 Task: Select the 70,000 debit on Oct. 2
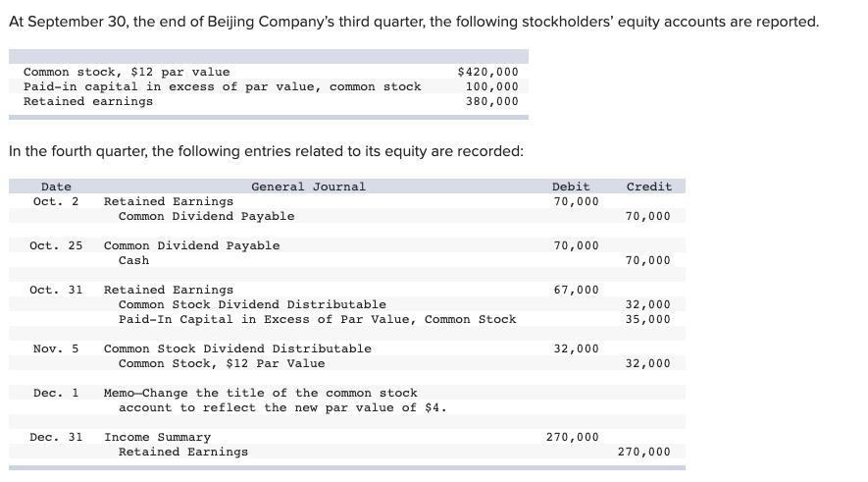pos(577,201)
